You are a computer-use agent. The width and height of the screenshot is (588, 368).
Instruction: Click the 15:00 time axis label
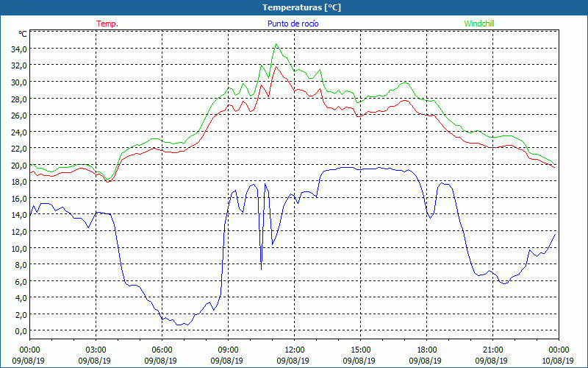(360, 350)
